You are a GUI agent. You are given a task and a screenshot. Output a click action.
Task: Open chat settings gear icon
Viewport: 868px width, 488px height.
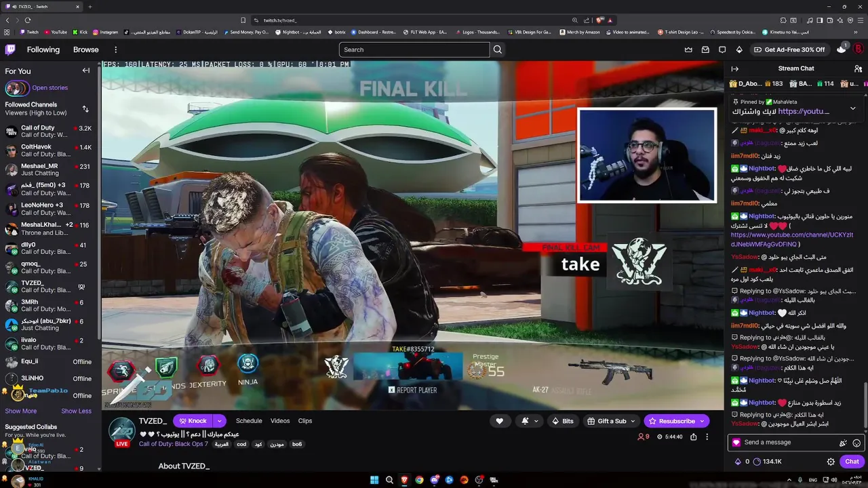[831, 462]
